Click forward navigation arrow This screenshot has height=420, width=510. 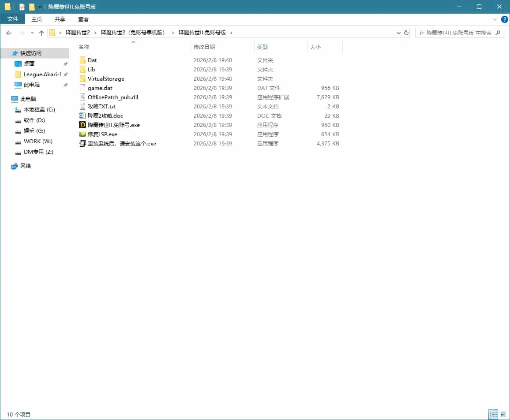pyautogui.click(x=22, y=33)
